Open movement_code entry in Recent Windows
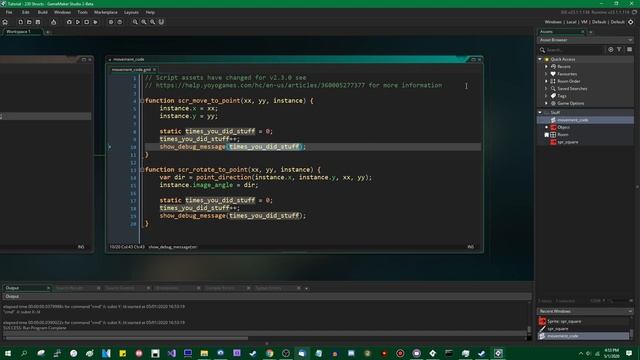The height and width of the screenshot is (360, 640). [584, 336]
